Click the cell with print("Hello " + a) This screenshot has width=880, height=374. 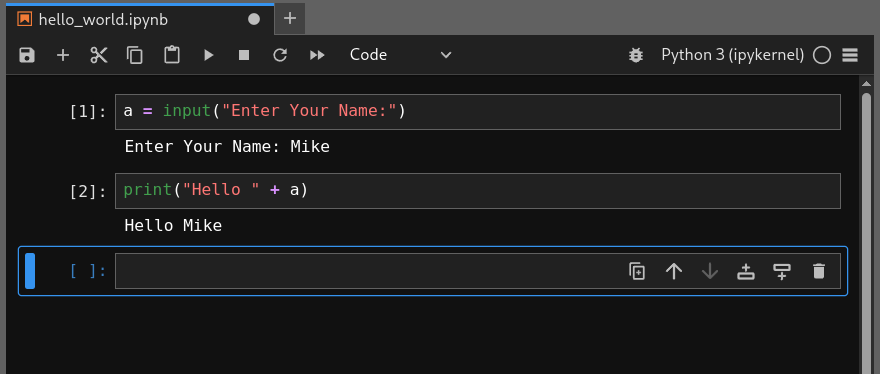pyautogui.click(x=478, y=191)
